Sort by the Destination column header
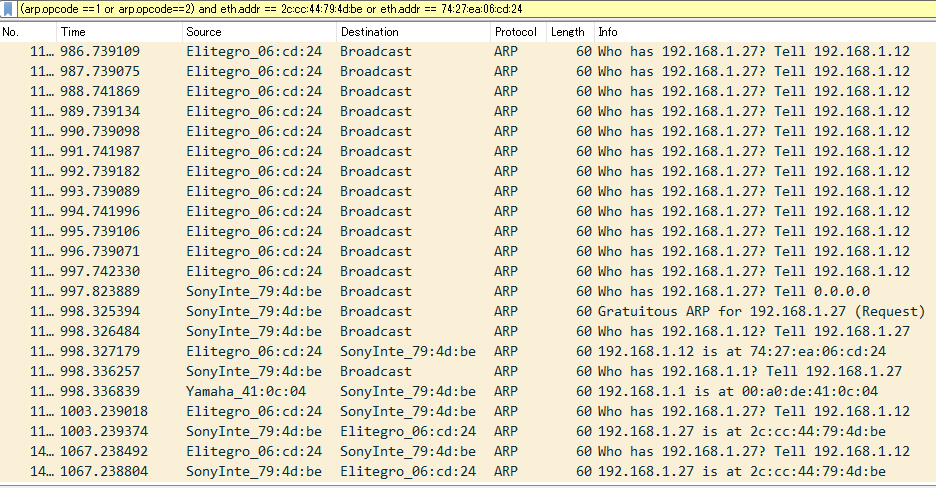Viewport: 936px width, 488px height. [x=414, y=32]
